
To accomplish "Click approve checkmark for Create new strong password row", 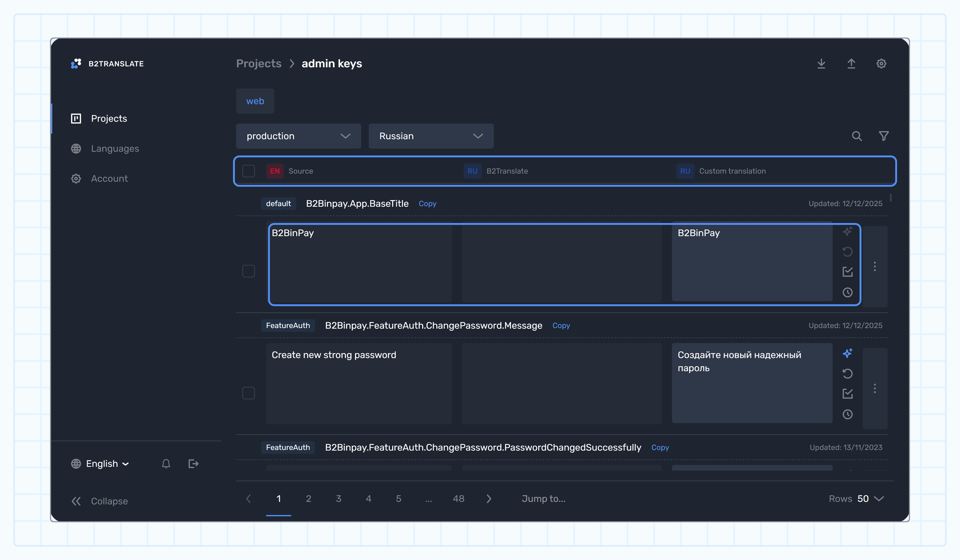I will [x=847, y=394].
